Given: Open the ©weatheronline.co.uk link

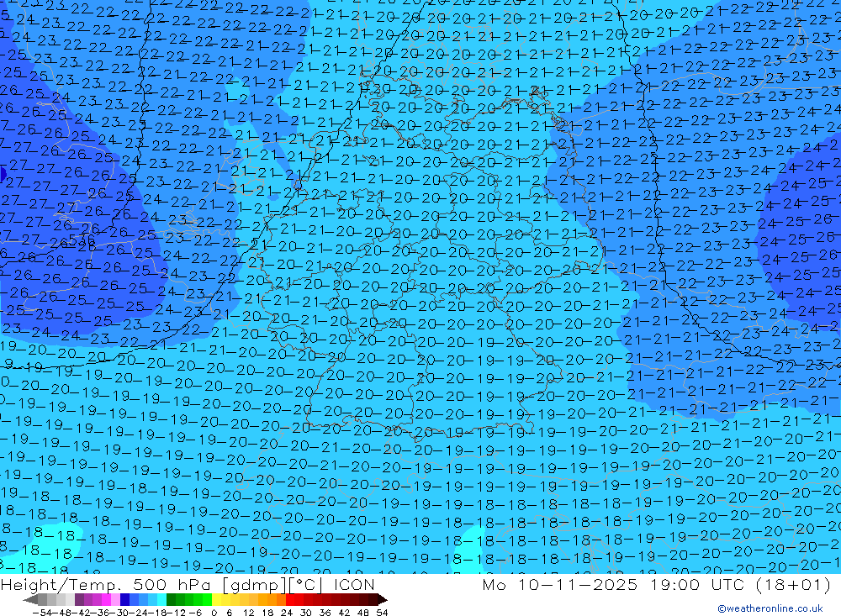Looking at the screenshot, I should (770, 608).
